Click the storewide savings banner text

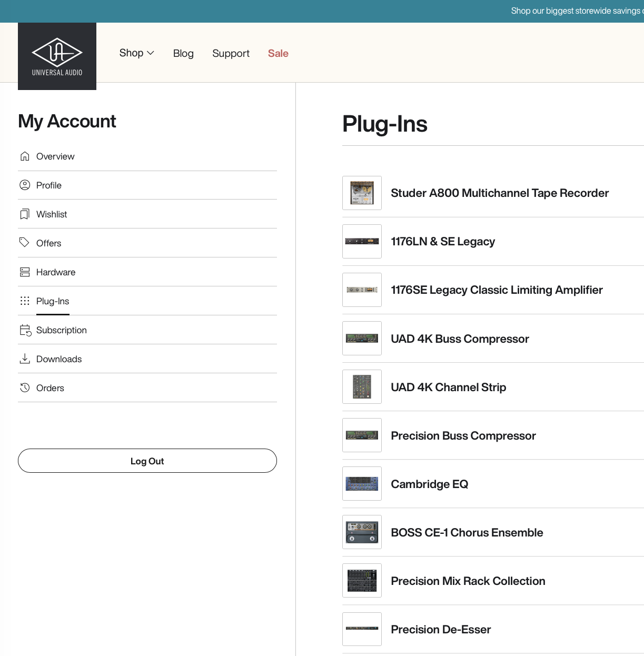coord(576,11)
